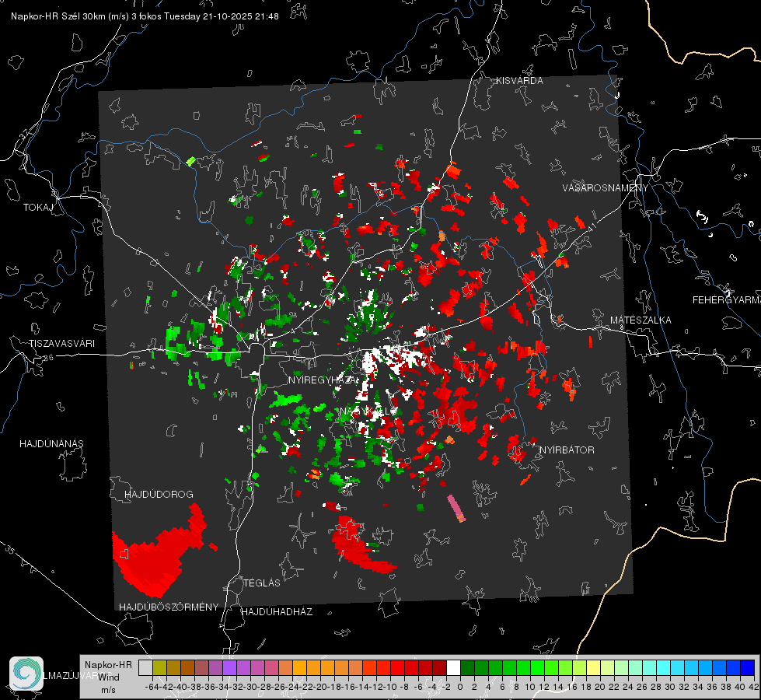Click the TÉGLÁS city label
This screenshot has width=761, height=700.
coord(262,583)
